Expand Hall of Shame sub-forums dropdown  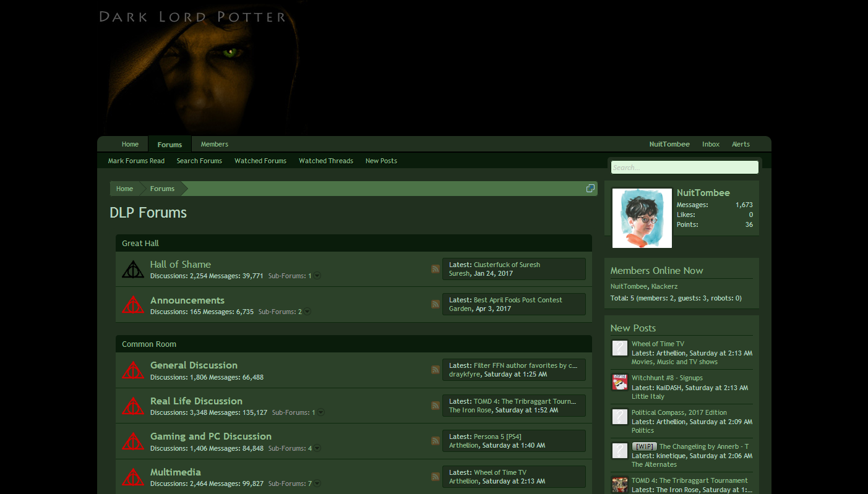(317, 276)
